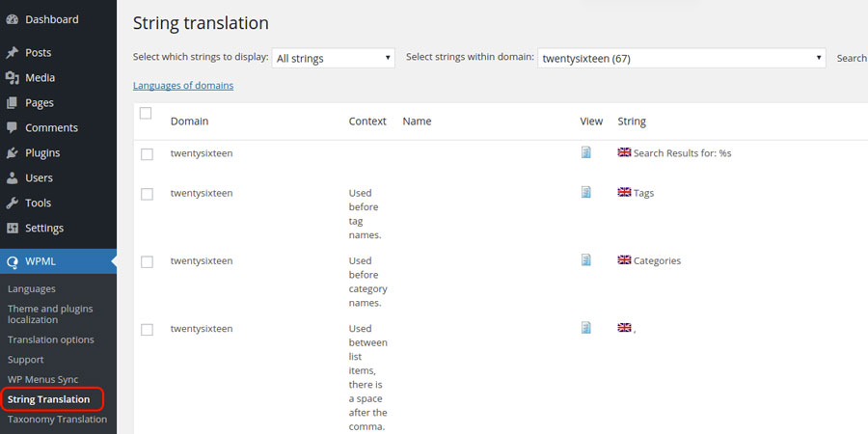
Task: Open 'Theme and plugins localization' submenu
Action: [x=50, y=313]
